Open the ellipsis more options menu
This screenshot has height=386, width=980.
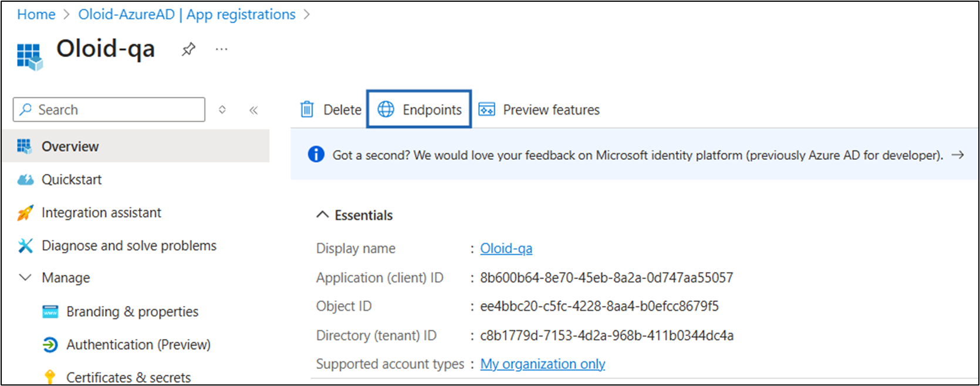click(221, 49)
